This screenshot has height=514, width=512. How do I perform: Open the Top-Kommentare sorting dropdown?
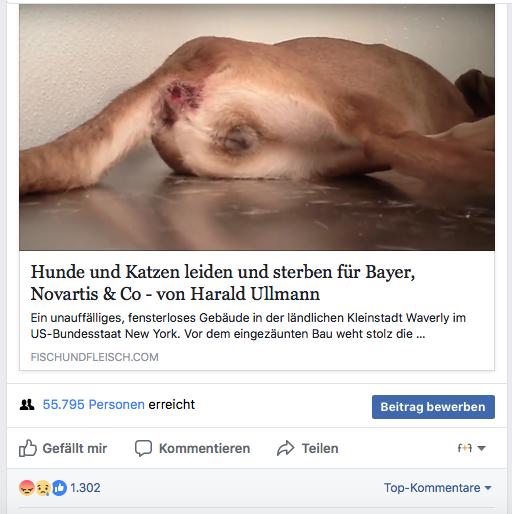[x=438, y=488]
